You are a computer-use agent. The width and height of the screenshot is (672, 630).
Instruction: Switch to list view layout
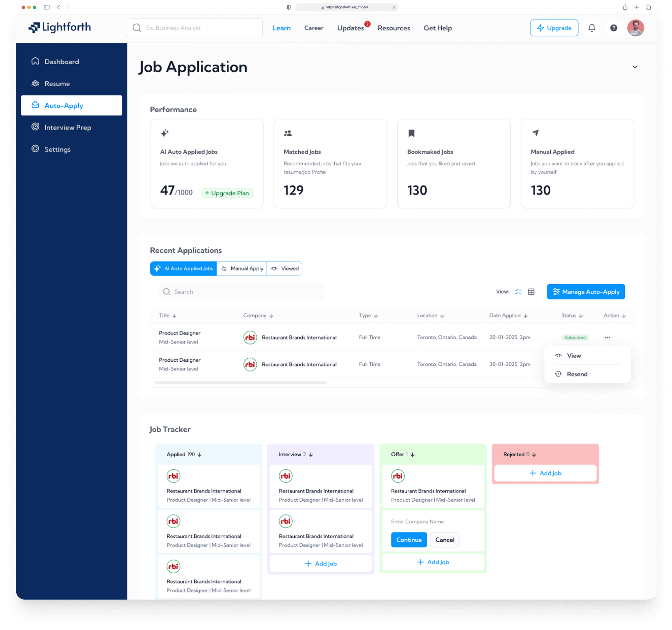coord(518,292)
